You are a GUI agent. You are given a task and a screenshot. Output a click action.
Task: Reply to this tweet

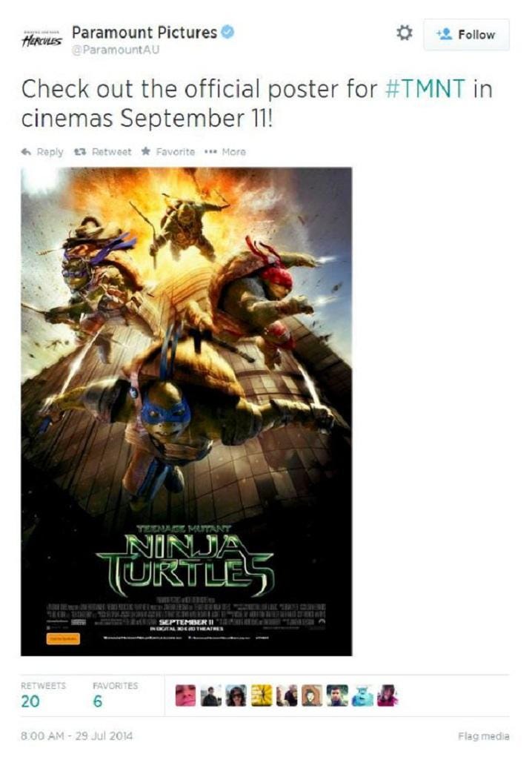[x=42, y=152]
